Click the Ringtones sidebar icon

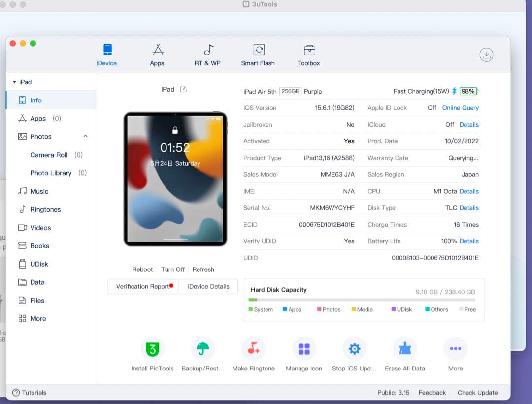tap(22, 209)
